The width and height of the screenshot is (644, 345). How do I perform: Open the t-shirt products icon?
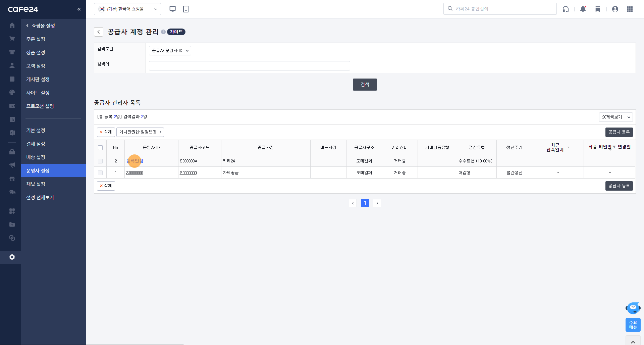(x=12, y=52)
